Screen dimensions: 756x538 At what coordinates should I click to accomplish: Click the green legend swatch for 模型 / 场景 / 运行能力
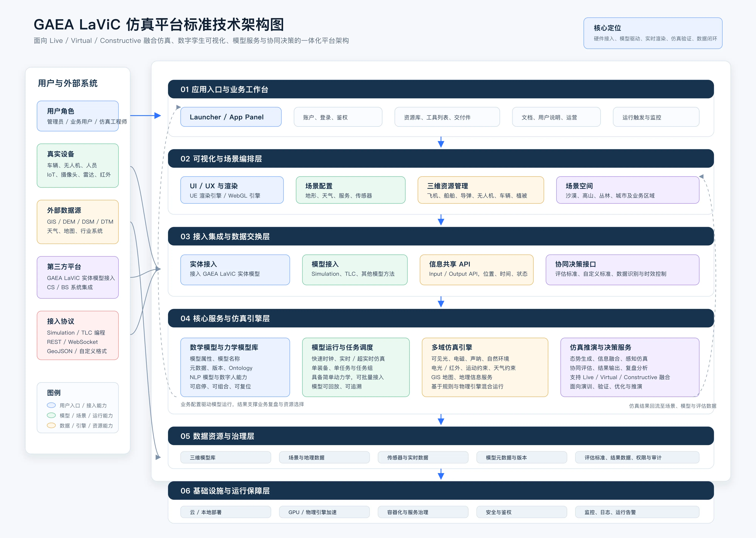coord(51,415)
